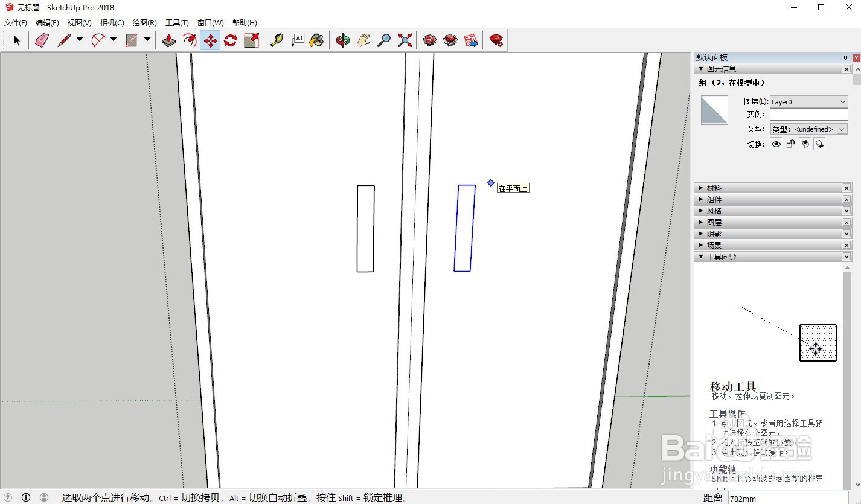Select the arrow Select tool

coord(17,40)
